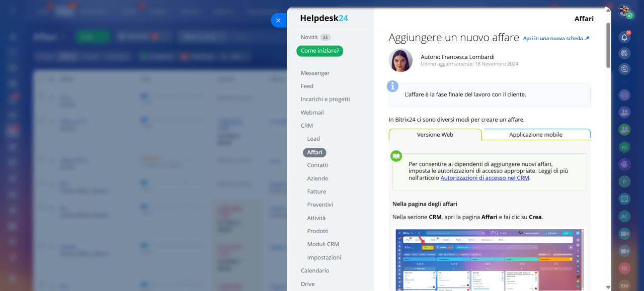Click 'Ultimo aggiornamento: 18 Novembre 2024' text
This screenshot has height=291, width=644.
[469, 64]
